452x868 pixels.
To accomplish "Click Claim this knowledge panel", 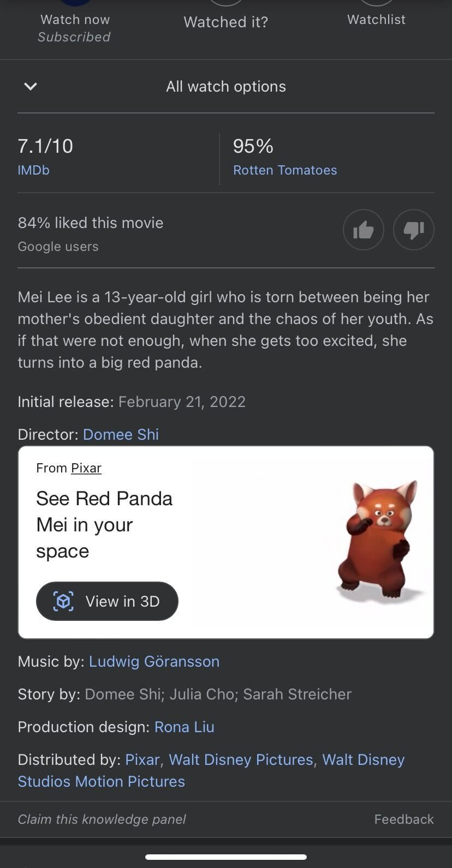I will point(102,819).
